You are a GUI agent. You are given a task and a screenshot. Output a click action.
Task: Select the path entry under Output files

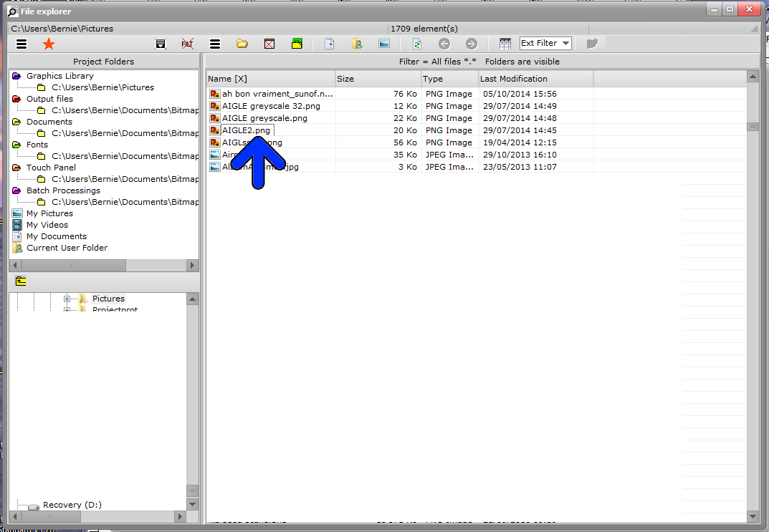(125, 110)
